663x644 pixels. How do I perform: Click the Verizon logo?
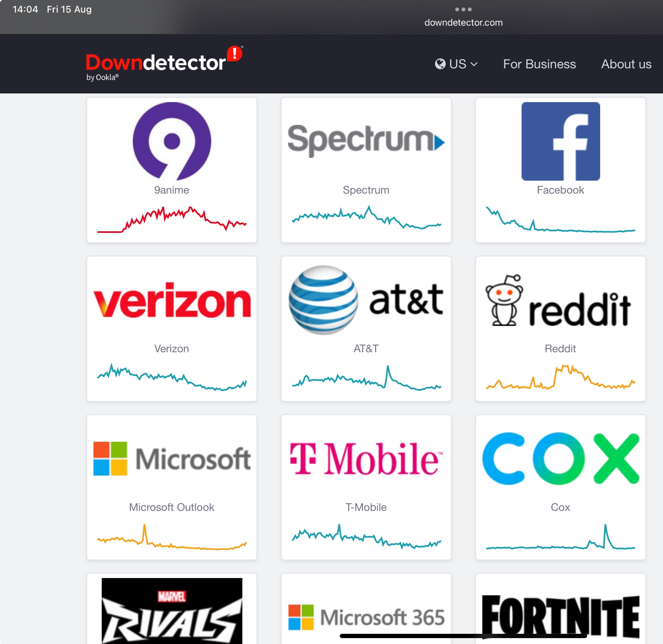coord(172,300)
